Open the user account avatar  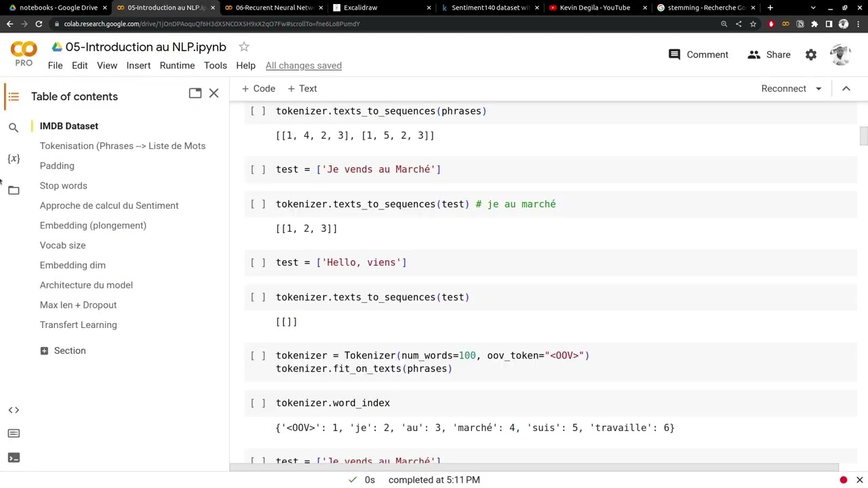tap(840, 55)
